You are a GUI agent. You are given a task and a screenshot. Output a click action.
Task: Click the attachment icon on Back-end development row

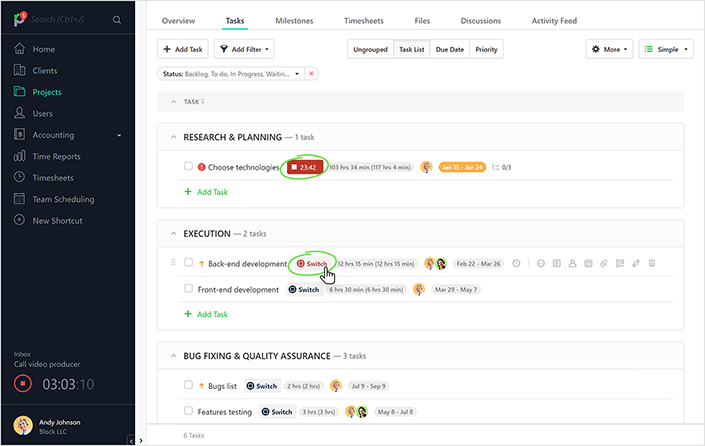click(x=604, y=263)
